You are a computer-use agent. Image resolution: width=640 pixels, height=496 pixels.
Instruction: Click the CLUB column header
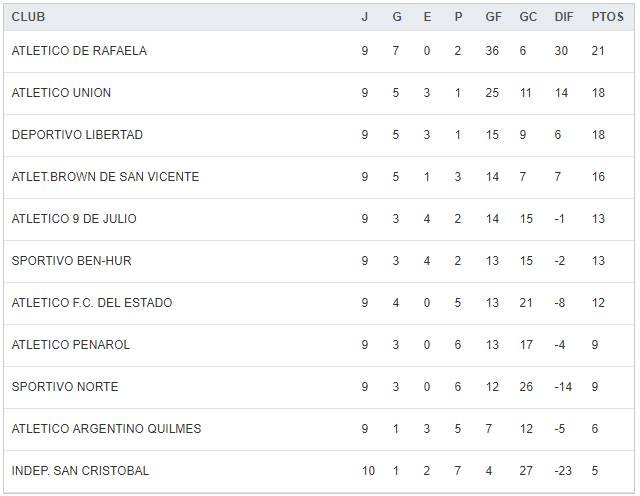(28, 17)
